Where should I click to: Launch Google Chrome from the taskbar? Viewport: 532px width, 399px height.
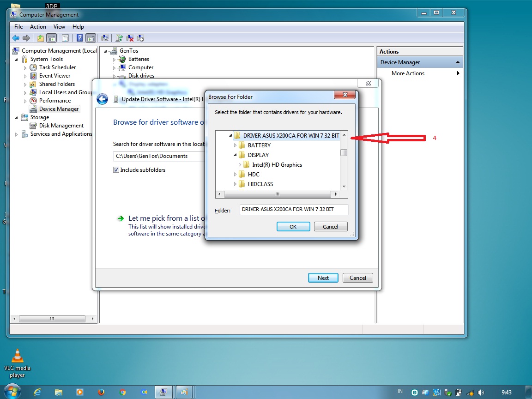tap(122, 392)
